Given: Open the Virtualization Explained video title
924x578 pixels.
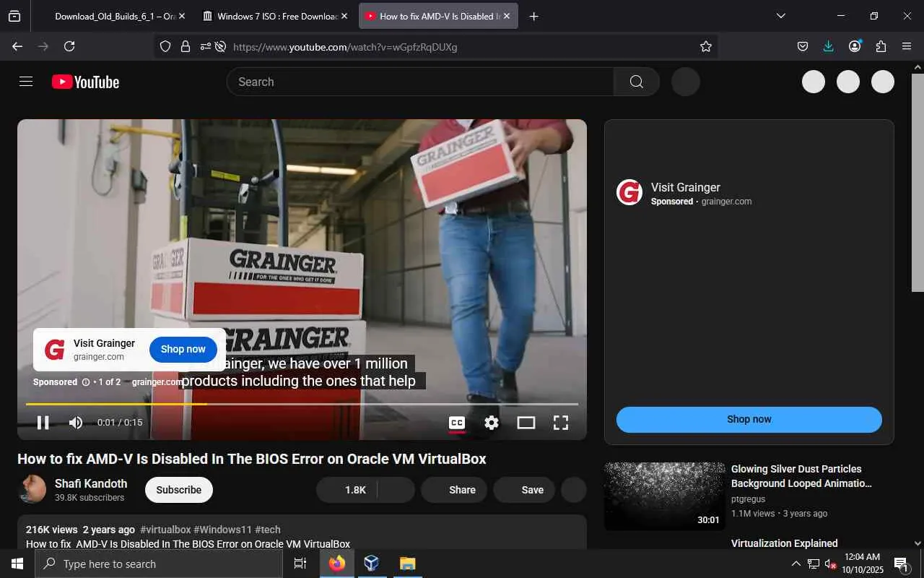Looking at the screenshot, I should [785, 543].
